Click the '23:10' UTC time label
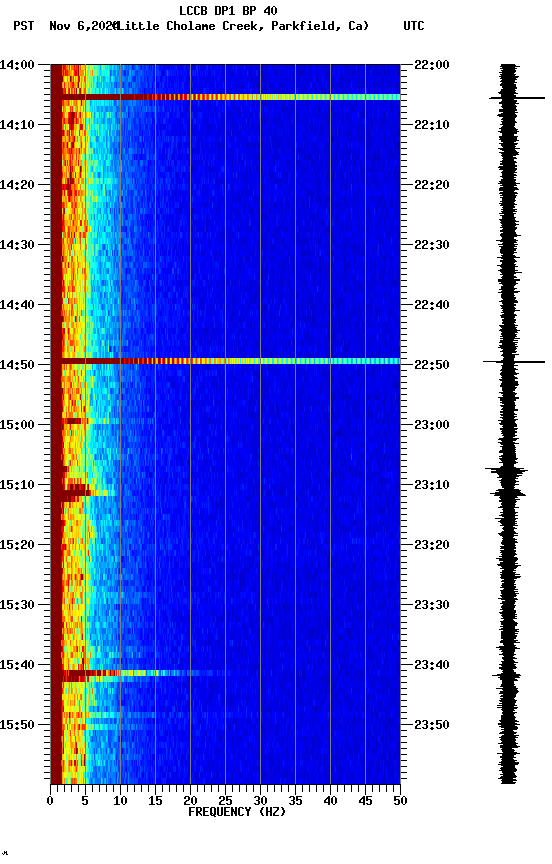The image size is (552, 864). click(432, 485)
